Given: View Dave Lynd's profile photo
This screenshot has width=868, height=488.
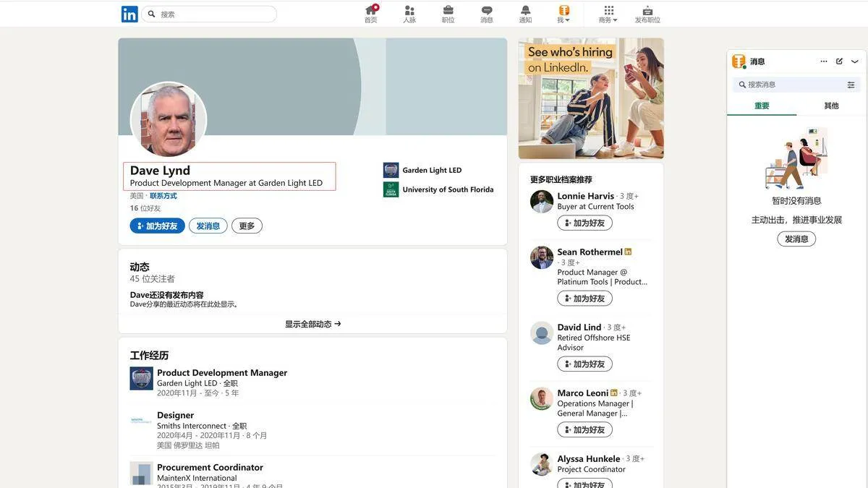Looking at the screenshot, I should pos(169,119).
